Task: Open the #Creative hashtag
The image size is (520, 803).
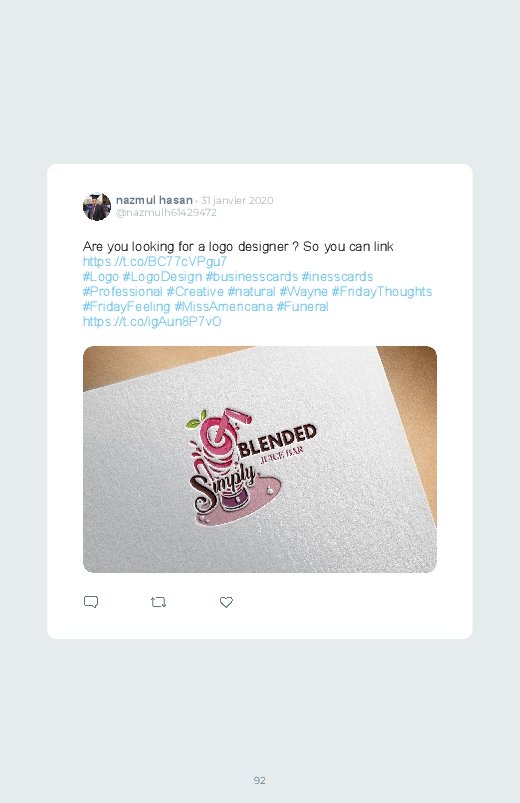Action: pyautogui.click(x=195, y=291)
